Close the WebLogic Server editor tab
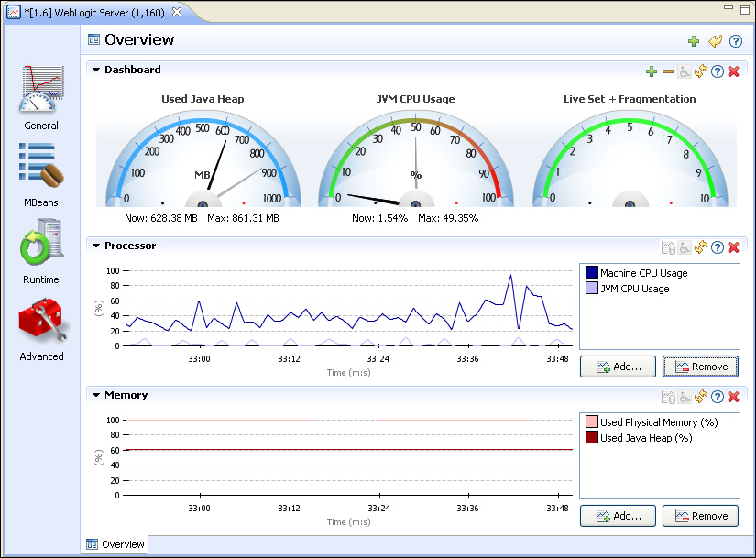This screenshot has height=558, width=756. (177, 12)
